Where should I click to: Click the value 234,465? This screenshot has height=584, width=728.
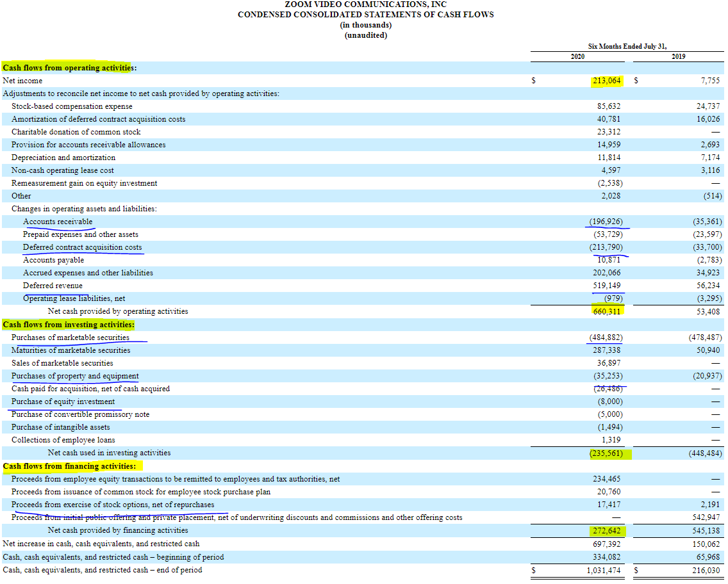tap(606, 479)
